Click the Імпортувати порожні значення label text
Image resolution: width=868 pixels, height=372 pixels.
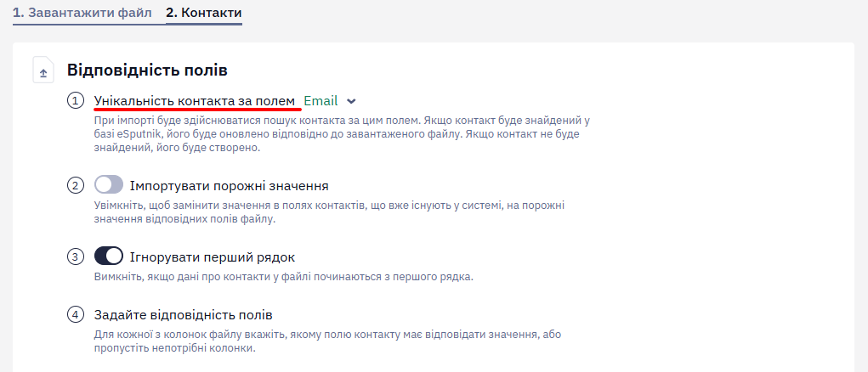click(230, 185)
